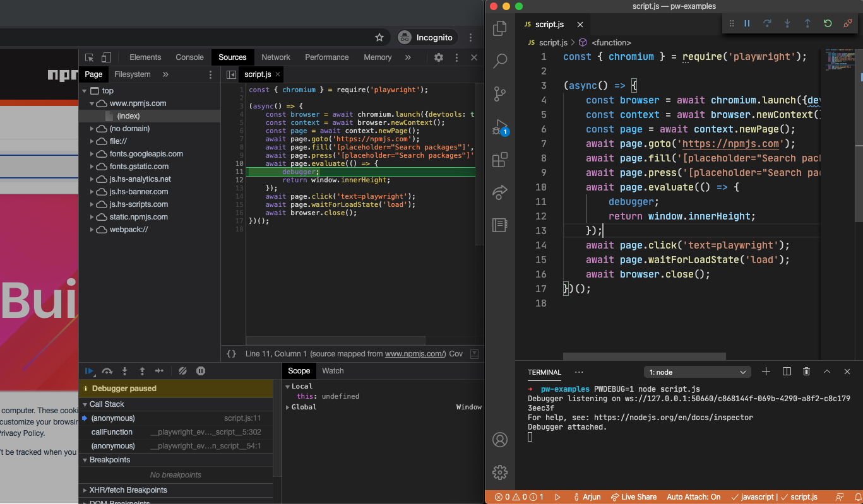Expand Global scope in DevTools

pyautogui.click(x=288, y=407)
